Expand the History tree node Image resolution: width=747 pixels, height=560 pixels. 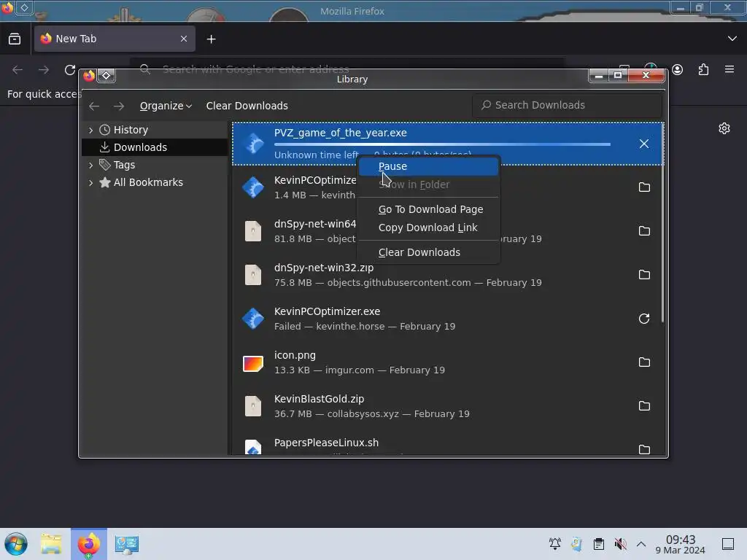click(x=90, y=130)
